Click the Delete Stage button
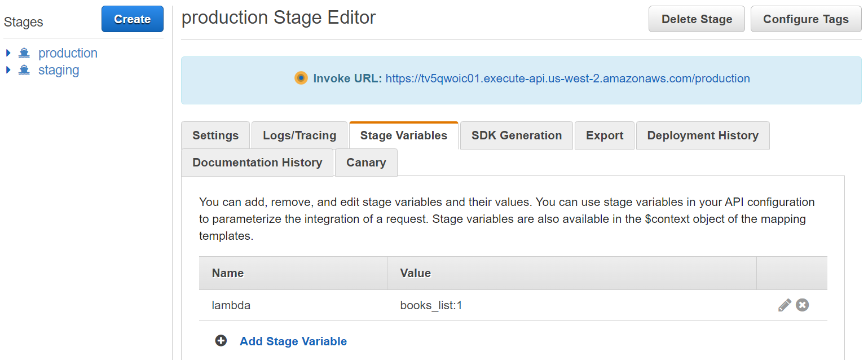The height and width of the screenshot is (360, 868). click(x=697, y=19)
